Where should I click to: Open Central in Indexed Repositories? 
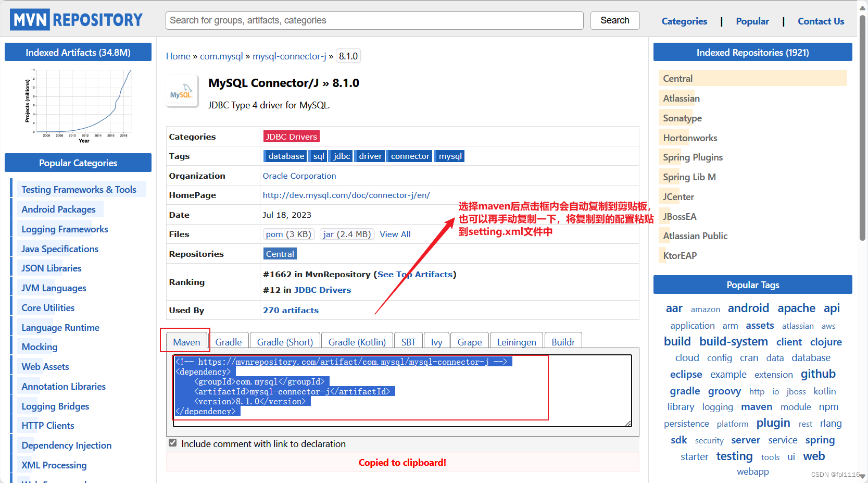(x=678, y=79)
